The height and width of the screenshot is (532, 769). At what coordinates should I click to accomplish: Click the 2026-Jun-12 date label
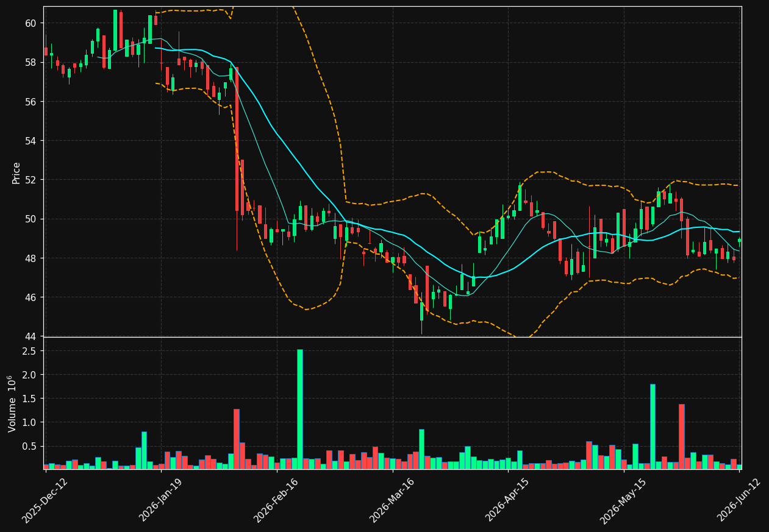[x=739, y=500]
